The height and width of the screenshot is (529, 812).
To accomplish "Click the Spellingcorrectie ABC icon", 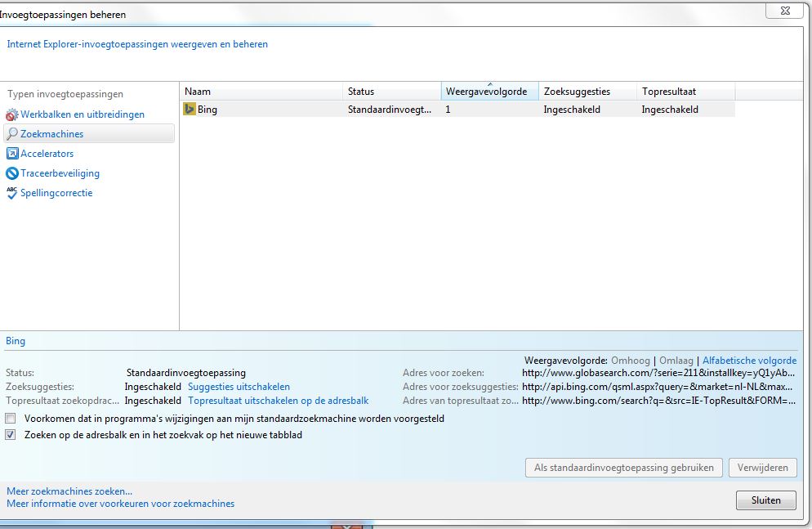I will pyautogui.click(x=12, y=193).
